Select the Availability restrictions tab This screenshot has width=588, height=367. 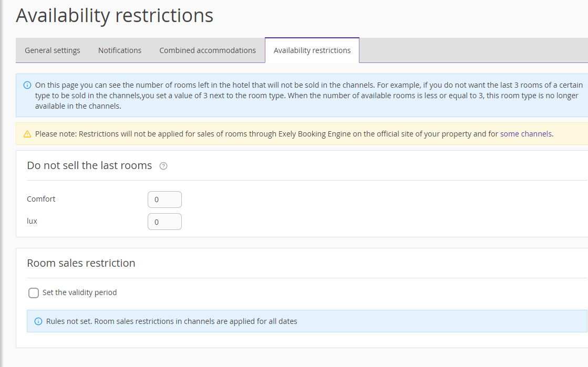tap(312, 50)
